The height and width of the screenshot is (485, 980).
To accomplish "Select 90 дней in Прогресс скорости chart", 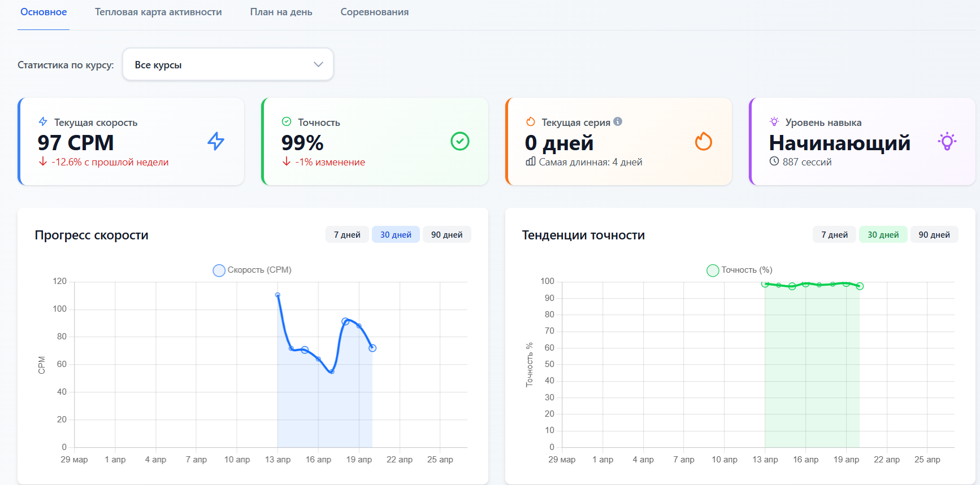I will coord(446,234).
